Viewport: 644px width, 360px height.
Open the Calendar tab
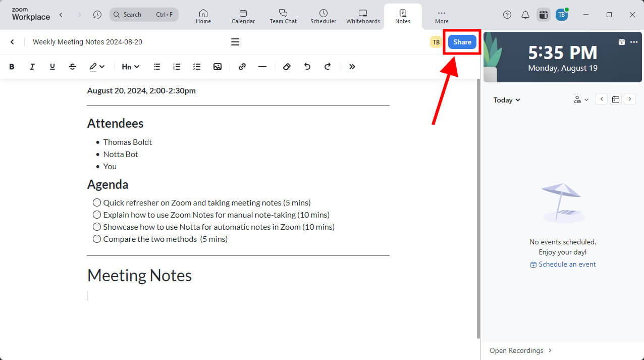pyautogui.click(x=243, y=16)
